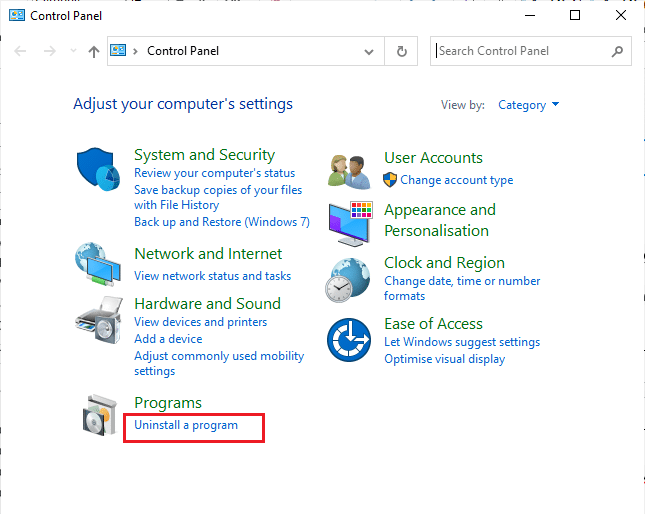Expand the breadcrumb chevron before Control Panel
This screenshot has width=645, height=514.
(137, 51)
